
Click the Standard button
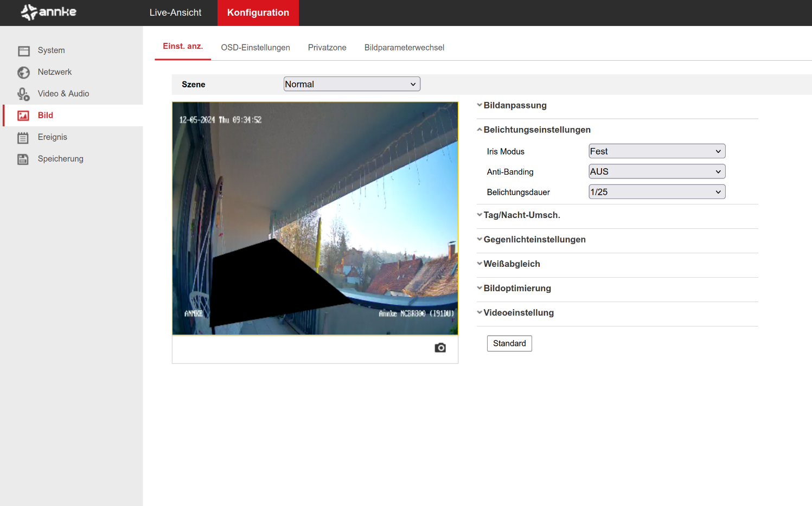coord(509,343)
